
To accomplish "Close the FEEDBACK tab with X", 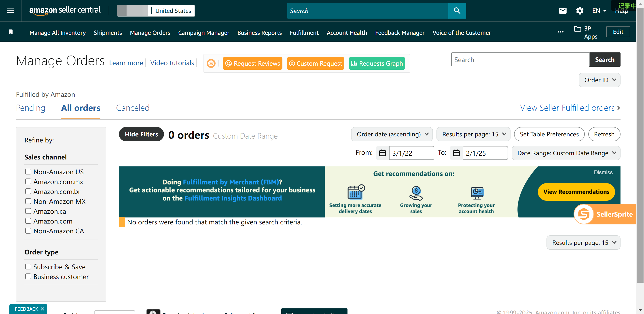I will click(42, 309).
